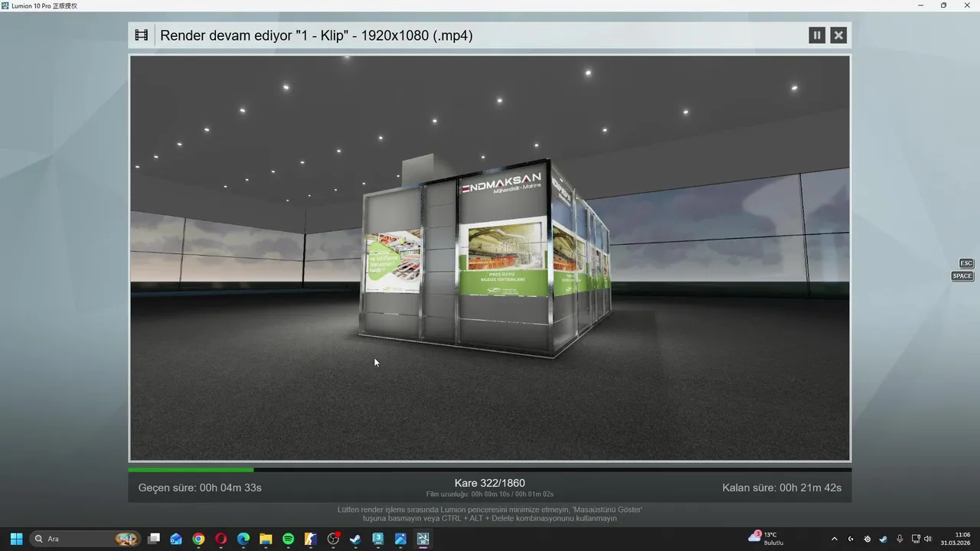Click the 'Kare 322/1860' frame counter
The width and height of the screenshot is (980, 551).
[x=490, y=483]
